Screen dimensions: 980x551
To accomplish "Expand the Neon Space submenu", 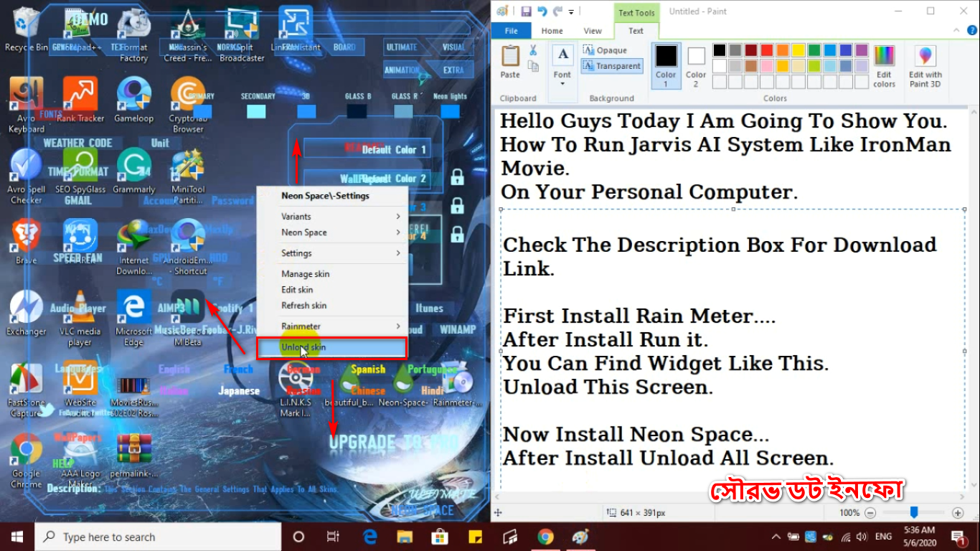I will tap(332, 232).
